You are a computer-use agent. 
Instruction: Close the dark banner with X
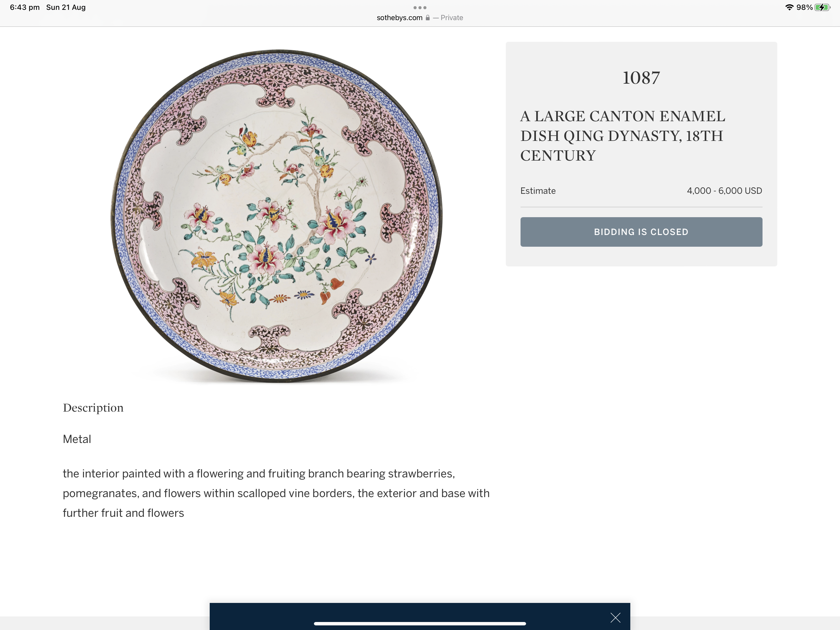click(615, 617)
